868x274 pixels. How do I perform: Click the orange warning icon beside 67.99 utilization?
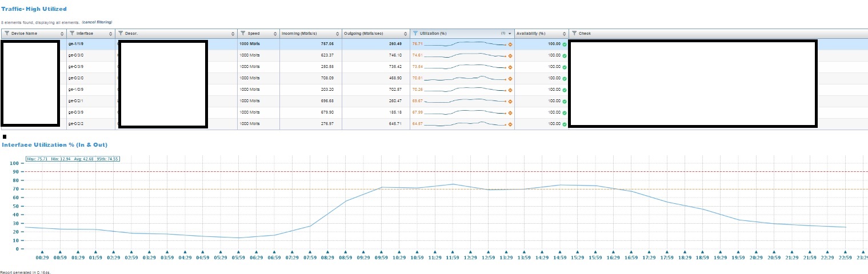(x=510, y=112)
